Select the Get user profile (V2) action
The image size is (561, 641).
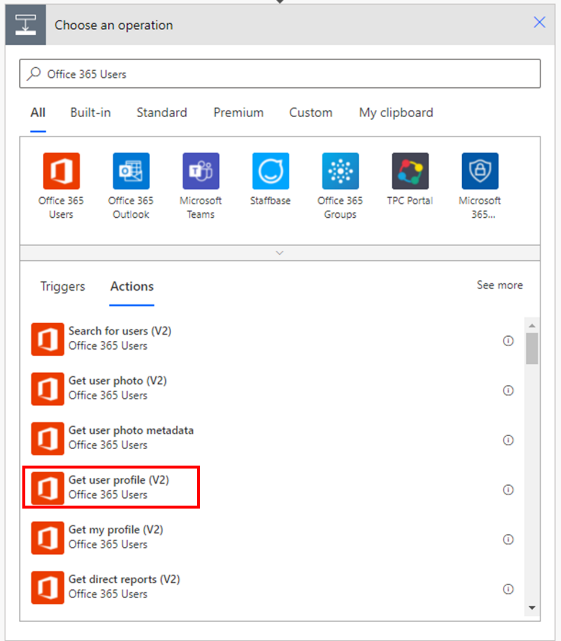pyautogui.click(x=111, y=487)
